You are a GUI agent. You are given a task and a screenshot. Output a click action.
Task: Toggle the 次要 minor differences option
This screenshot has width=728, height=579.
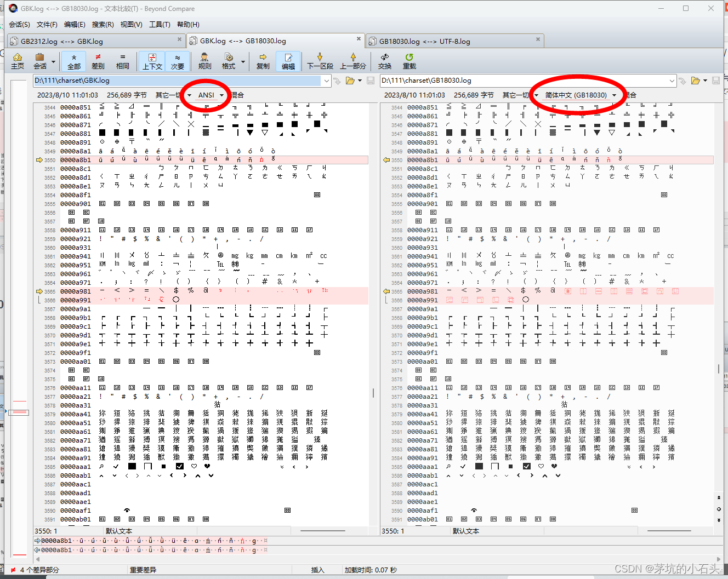point(178,61)
